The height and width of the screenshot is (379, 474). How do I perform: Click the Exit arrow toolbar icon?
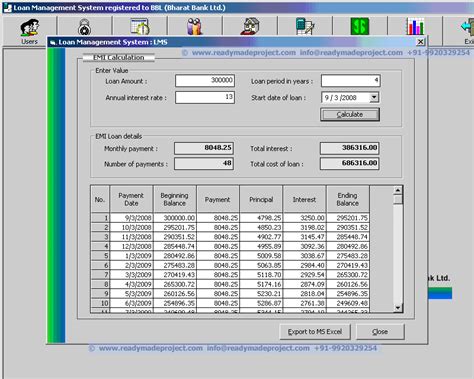(x=467, y=27)
